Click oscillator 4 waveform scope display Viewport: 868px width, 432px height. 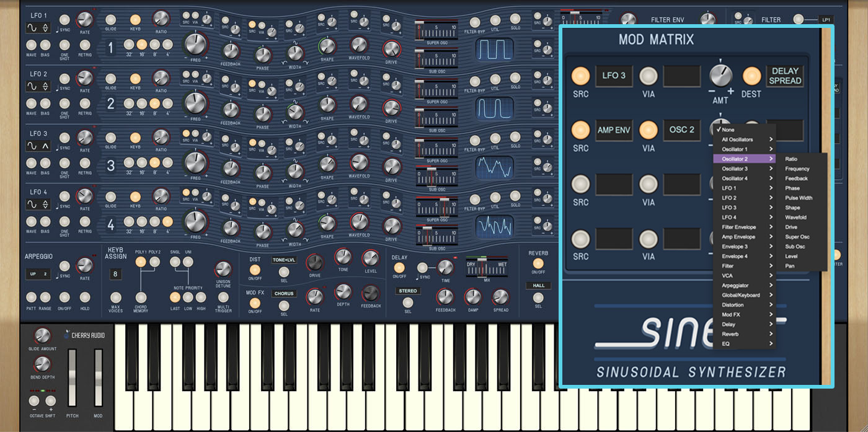coord(495,226)
